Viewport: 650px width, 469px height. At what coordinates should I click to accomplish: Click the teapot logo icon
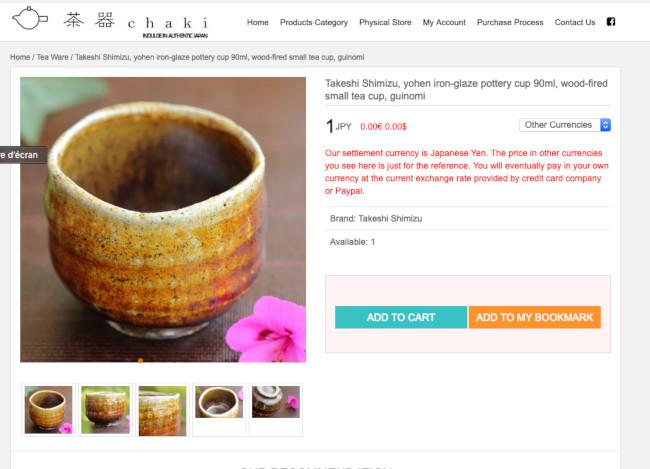[30, 18]
